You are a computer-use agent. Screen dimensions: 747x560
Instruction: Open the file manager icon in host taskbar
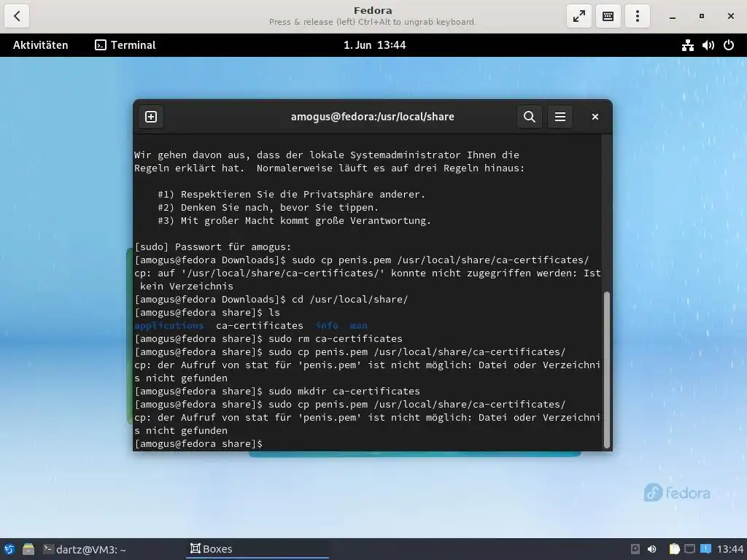[28, 549]
